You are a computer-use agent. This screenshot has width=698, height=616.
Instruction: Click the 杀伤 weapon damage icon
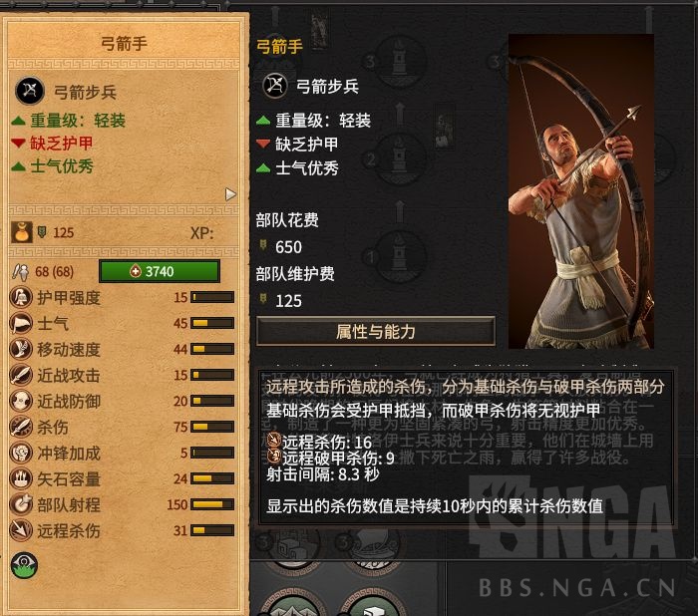click(x=21, y=427)
